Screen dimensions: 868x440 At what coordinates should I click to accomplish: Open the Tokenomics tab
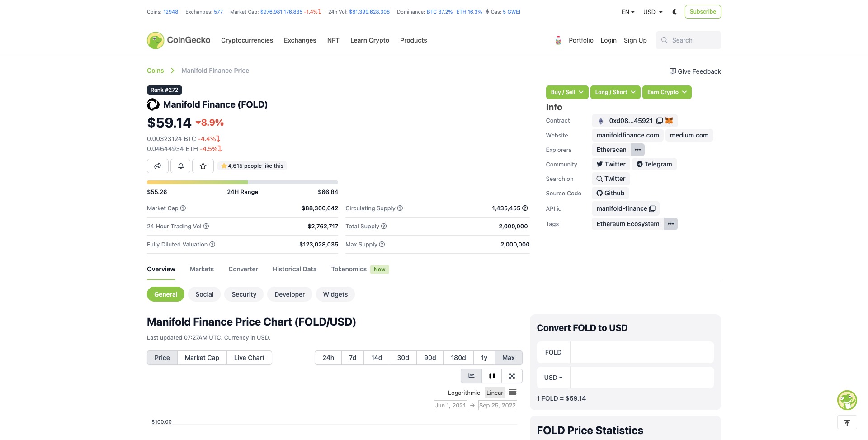pos(349,269)
